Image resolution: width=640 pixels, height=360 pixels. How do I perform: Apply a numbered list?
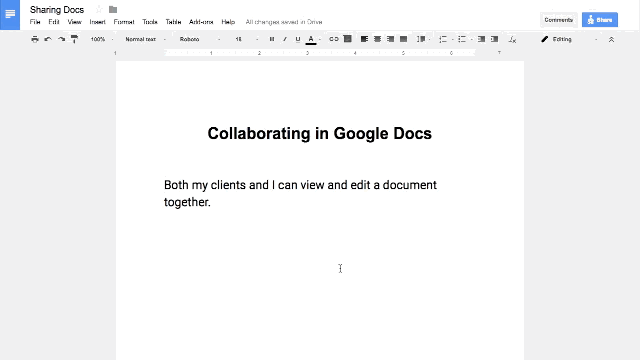tap(443, 39)
